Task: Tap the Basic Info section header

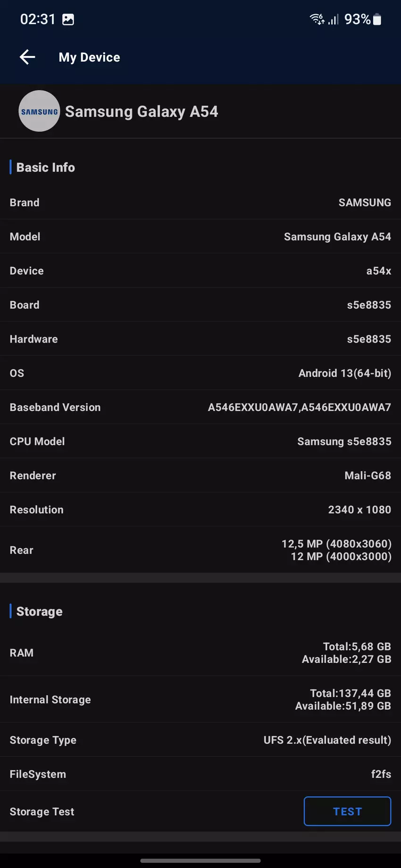Action: (45, 167)
